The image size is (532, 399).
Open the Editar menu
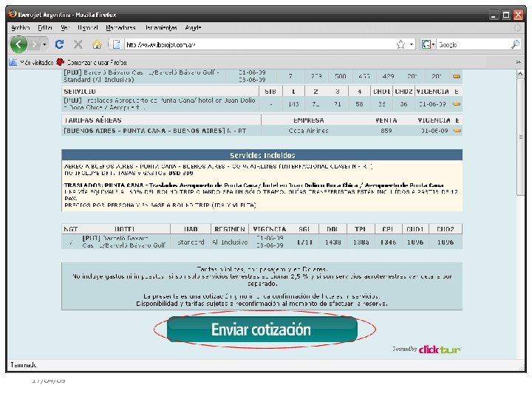(45, 28)
